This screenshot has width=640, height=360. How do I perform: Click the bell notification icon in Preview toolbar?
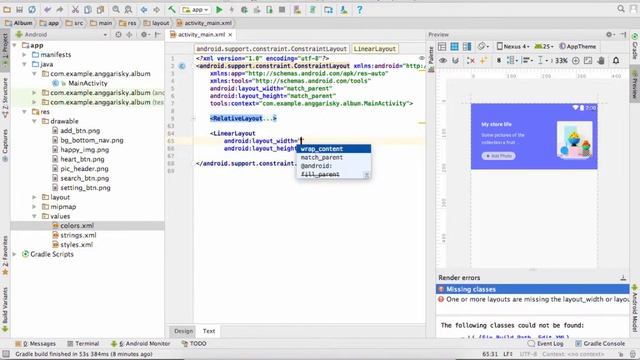[616, 60]
